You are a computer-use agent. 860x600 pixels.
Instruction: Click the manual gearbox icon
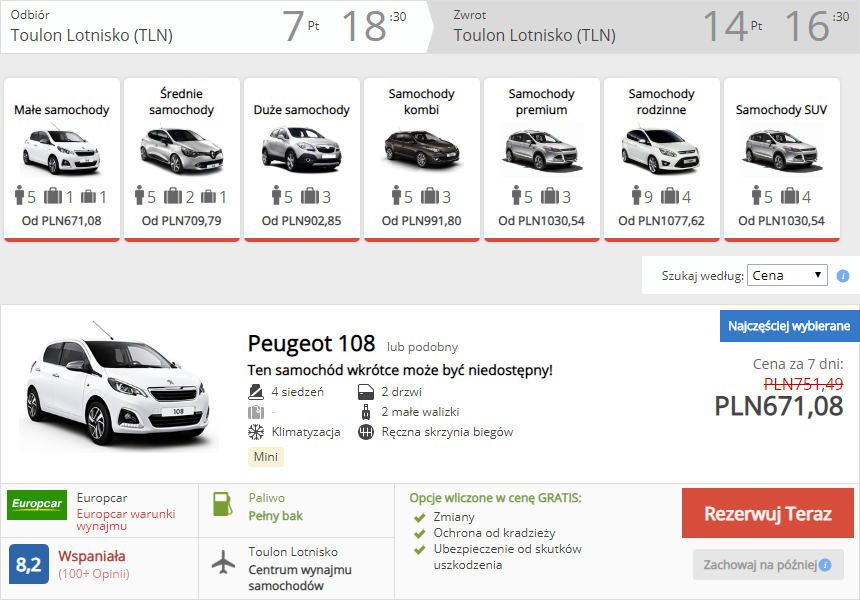tap(366, 432)
